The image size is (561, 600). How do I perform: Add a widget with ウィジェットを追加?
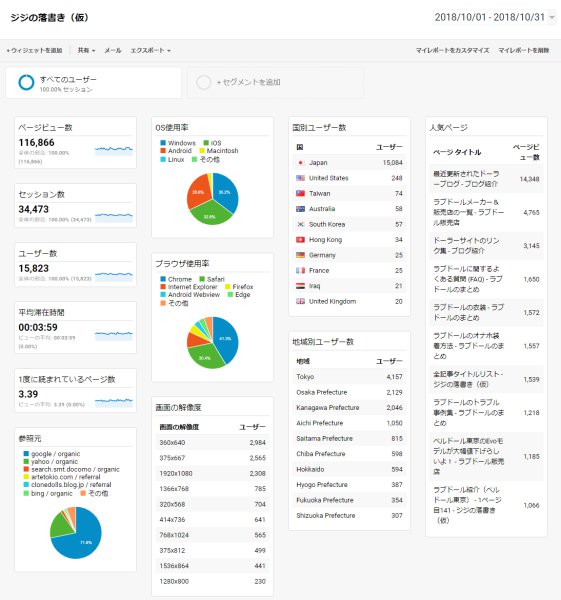34,50
